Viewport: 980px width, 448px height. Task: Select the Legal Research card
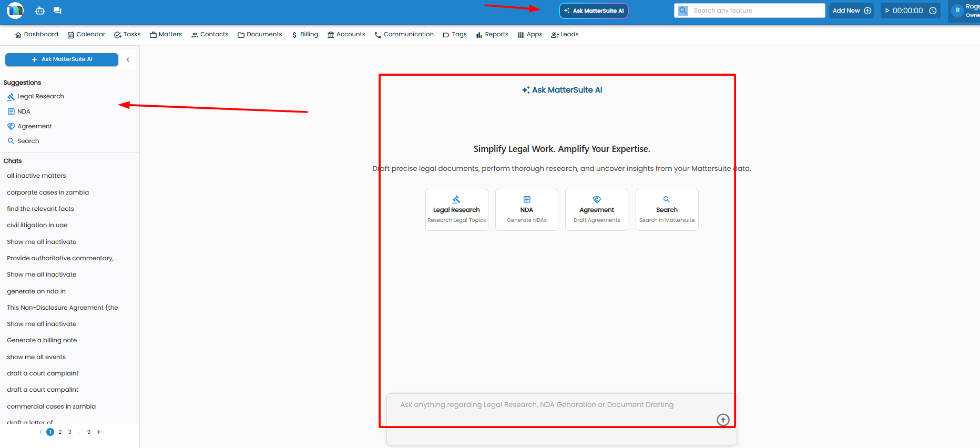pyautogui.click(x=456, y=210)
